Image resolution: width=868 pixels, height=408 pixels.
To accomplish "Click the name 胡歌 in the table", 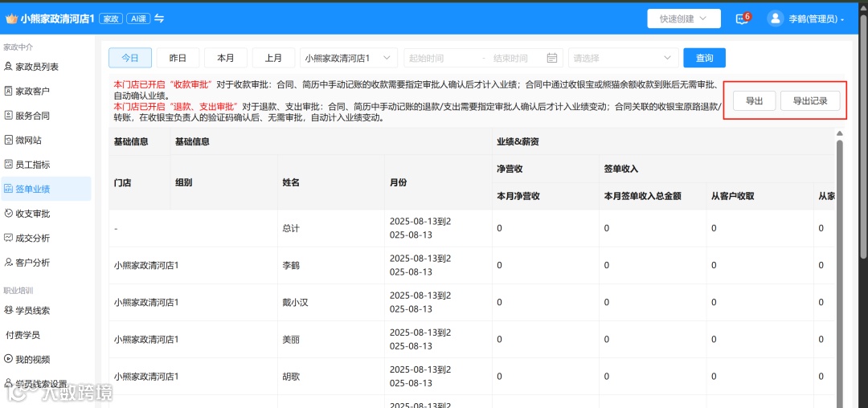I will point(291,377).
